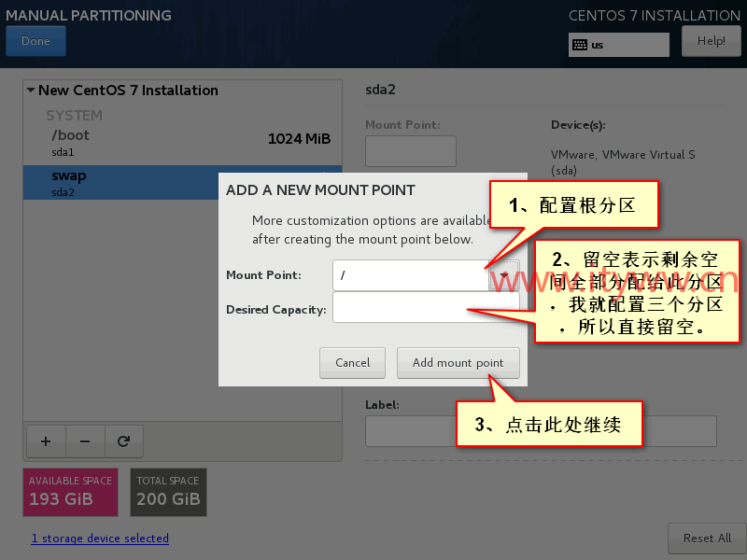Viewport: 747px width, 560px height.
Task: Click the sda2 panel Mount Point field
Action: pos(411,151)
